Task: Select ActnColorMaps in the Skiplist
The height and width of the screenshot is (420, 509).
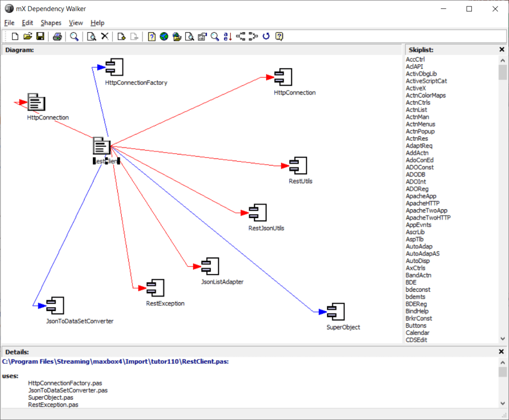Action: 425,95
